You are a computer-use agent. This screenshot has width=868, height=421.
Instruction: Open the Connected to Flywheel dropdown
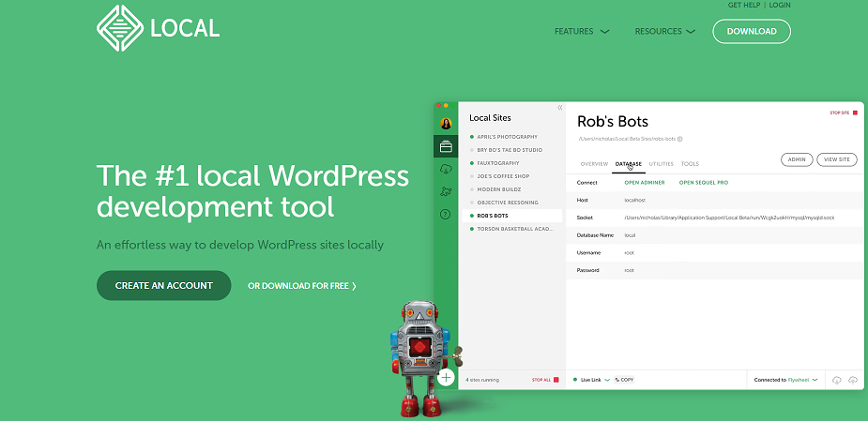(x=815, y=380)
